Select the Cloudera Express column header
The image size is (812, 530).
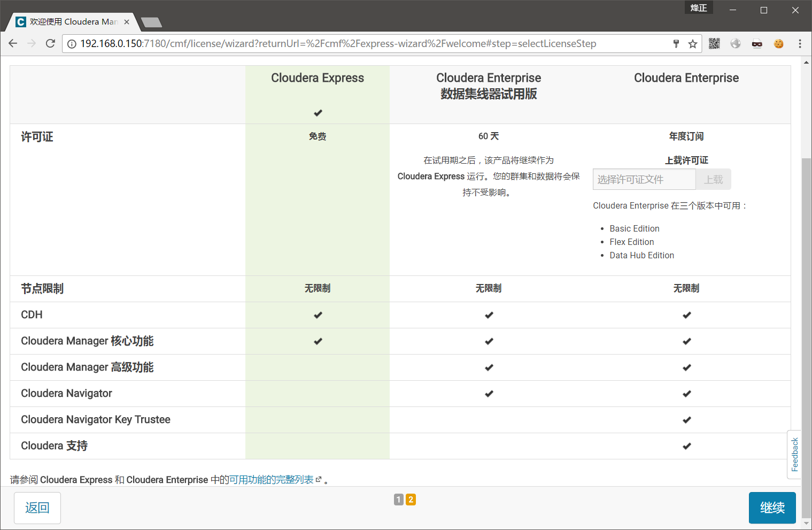pyautogui.click(x=318, y=78)
